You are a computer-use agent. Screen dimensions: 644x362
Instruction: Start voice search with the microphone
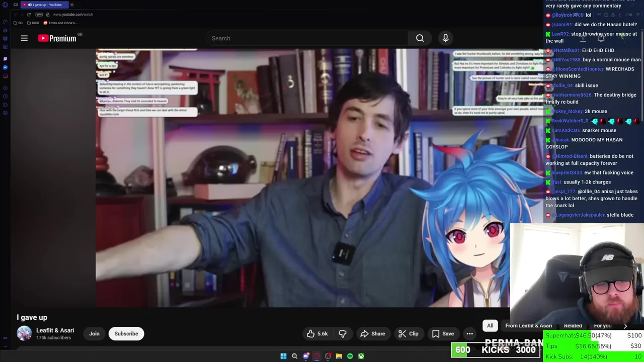(445, 38)
